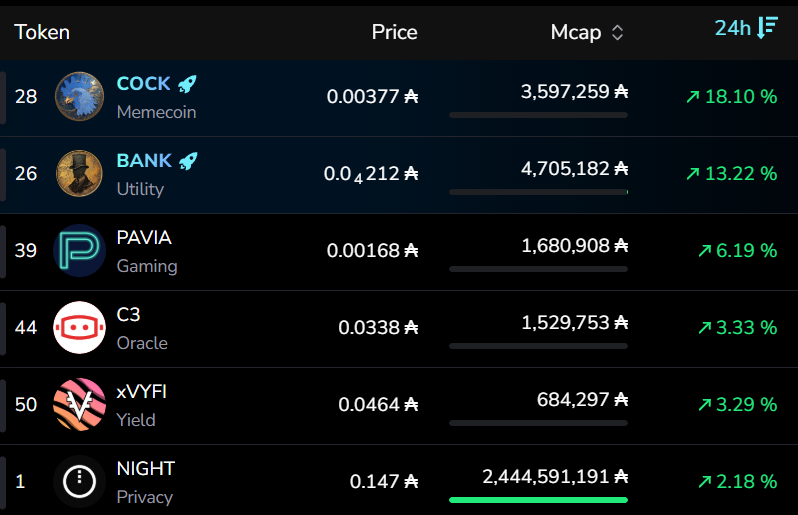Click the Gaming category label
798x515 pixels.
pos(147,266)
